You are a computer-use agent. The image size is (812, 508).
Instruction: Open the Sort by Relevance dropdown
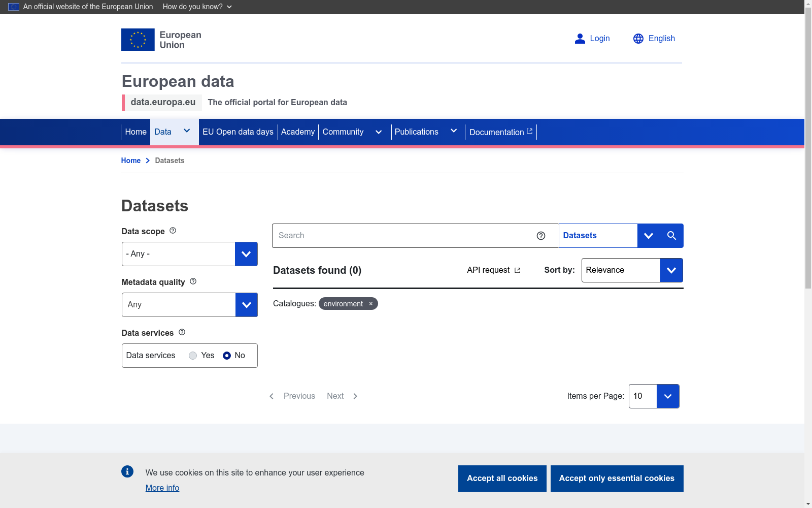click(x=632, y=270)
